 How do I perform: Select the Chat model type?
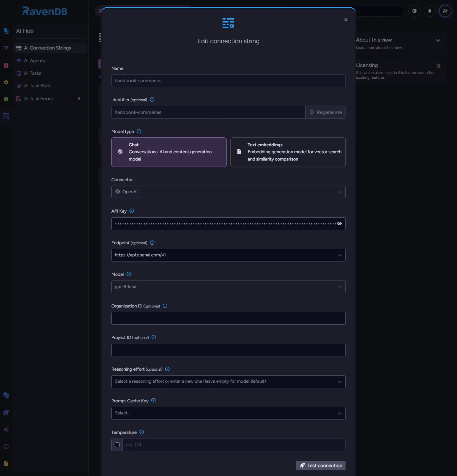(169, 152)
